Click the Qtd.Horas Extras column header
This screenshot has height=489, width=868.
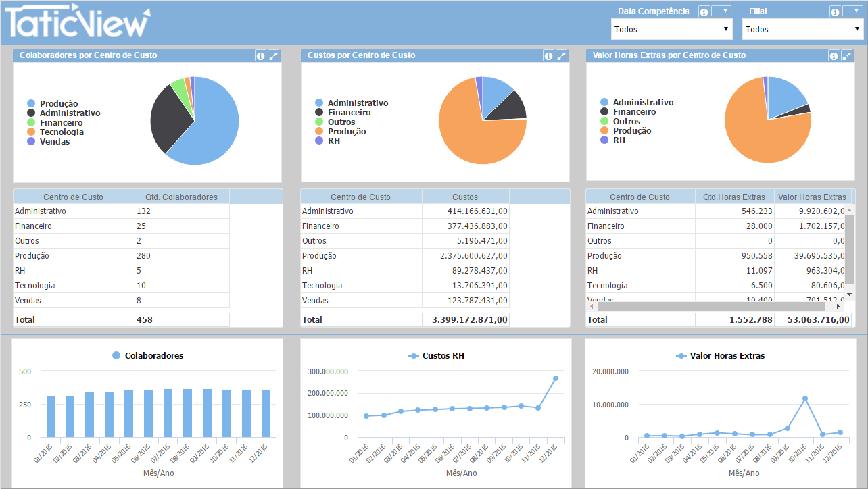tap(734, 197)
